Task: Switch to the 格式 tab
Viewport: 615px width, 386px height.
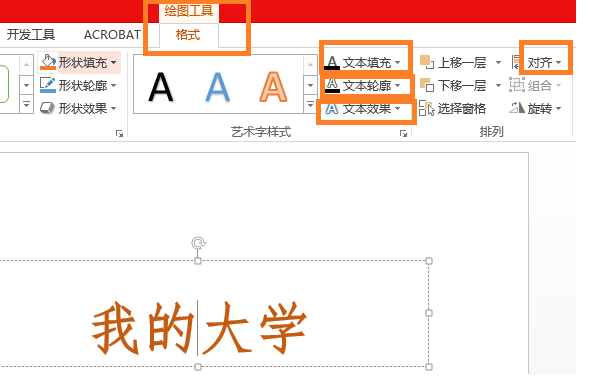Action: pos(188,35)
